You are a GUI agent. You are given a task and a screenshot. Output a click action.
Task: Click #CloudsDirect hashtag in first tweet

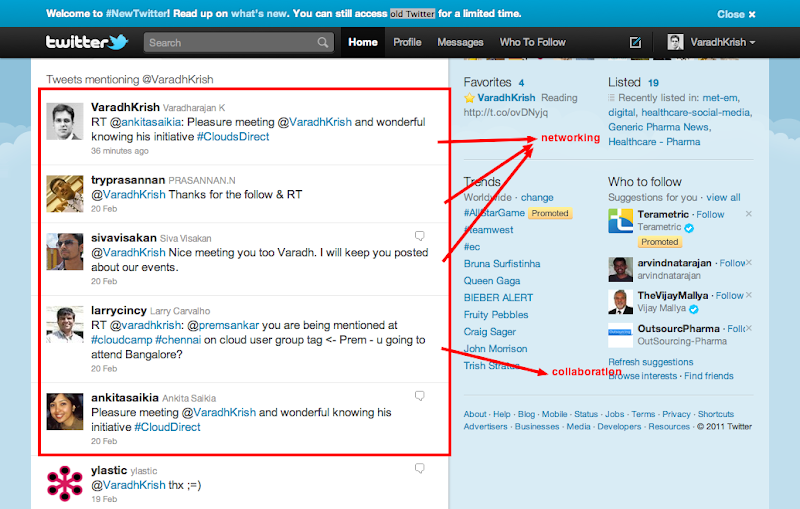click(x=233, y=137)
